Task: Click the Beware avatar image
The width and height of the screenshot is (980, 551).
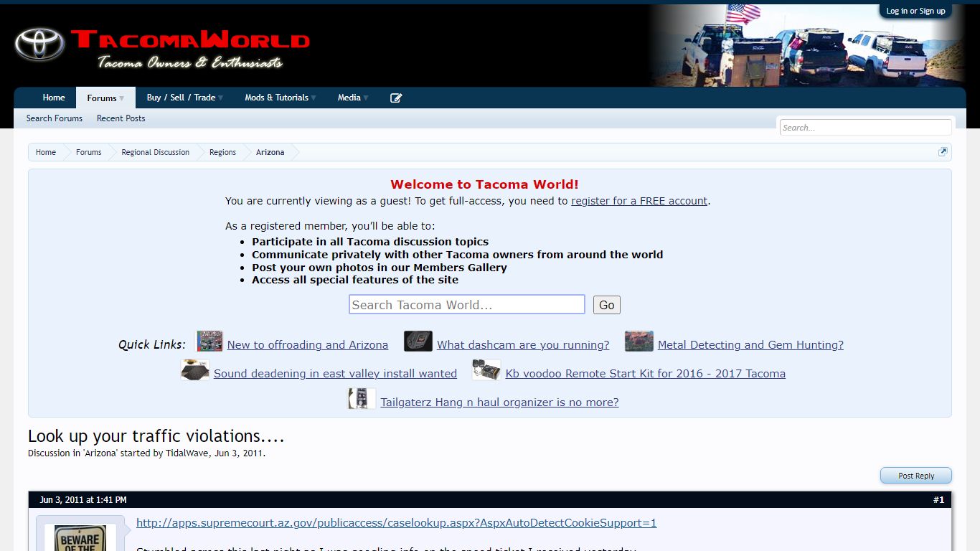Action: coord(80,538)
